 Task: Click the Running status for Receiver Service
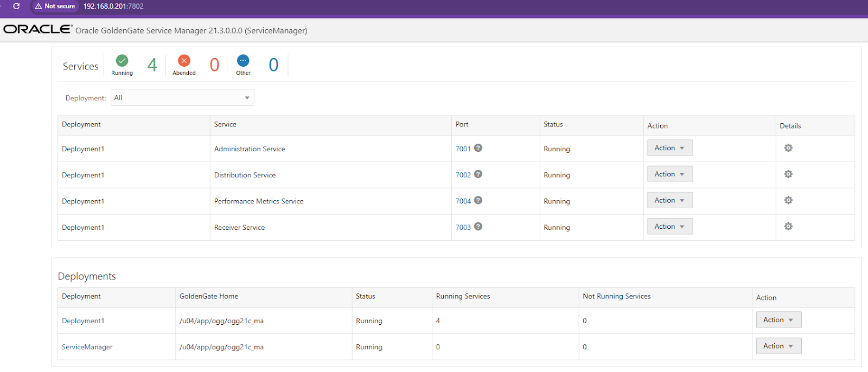pyautogui.click(x=557, y=228)
